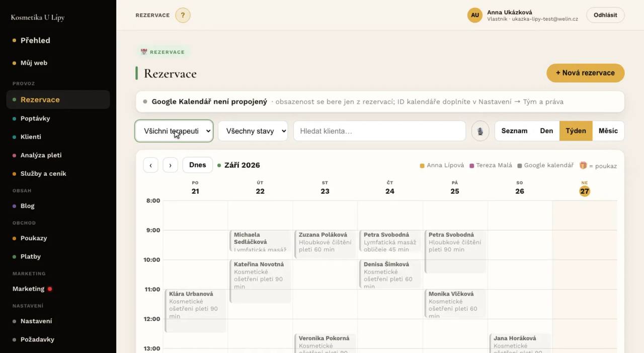Go to next week arrow
The image size is (644, 353).
pyautogui.click(x=171, y=165)
